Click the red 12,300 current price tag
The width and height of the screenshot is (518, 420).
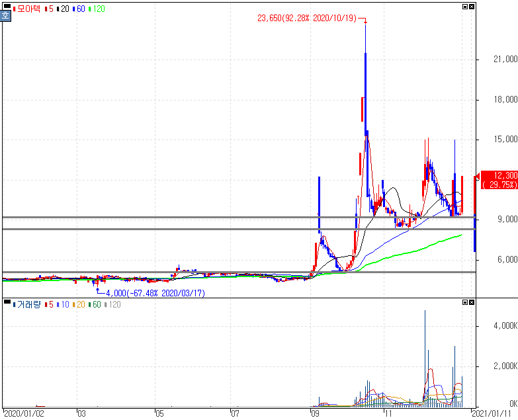[499, 180]
